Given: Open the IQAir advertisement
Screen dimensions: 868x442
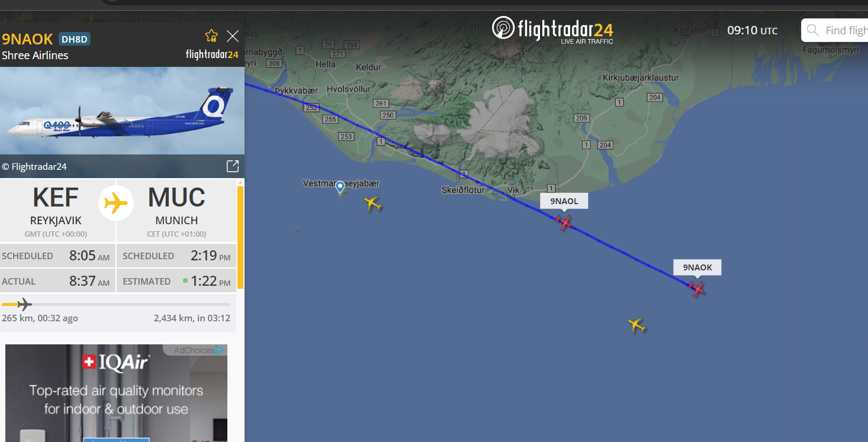Looking at the screenshot, I should click(117, 393).
